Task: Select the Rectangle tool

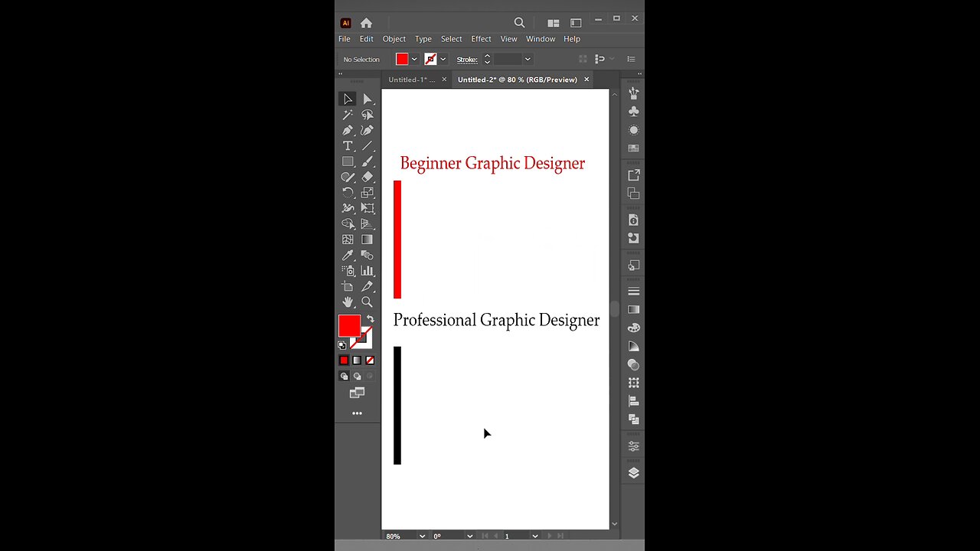Action: coord(348,161)
